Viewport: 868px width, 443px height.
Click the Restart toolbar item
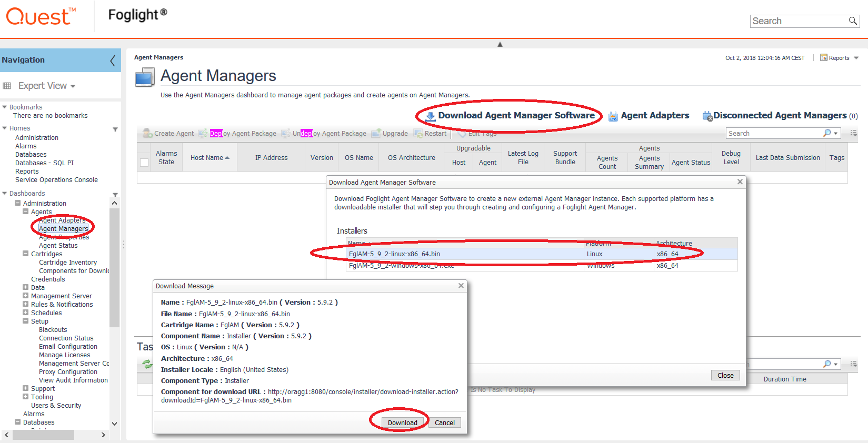430,134
